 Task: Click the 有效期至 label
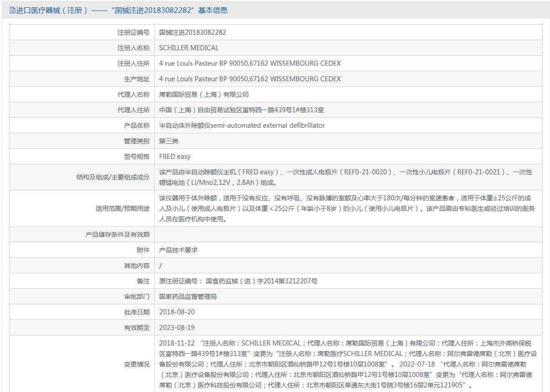(x=137, y=328)
